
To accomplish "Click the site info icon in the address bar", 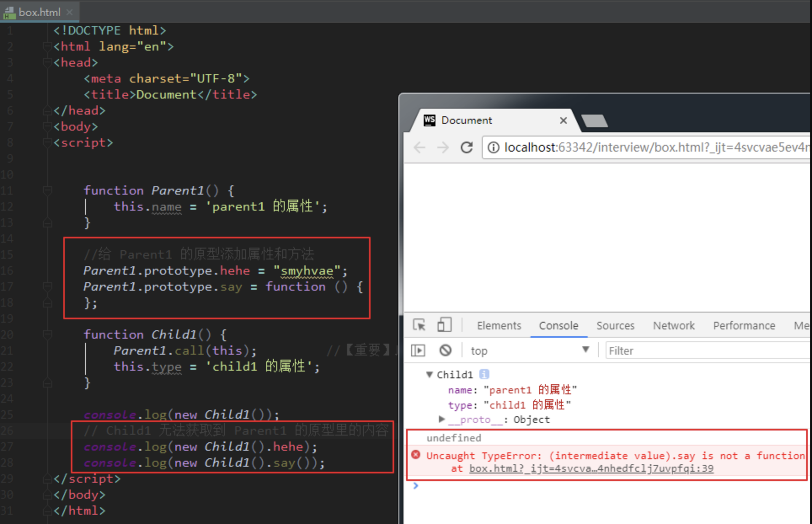I will coord(493,147).
